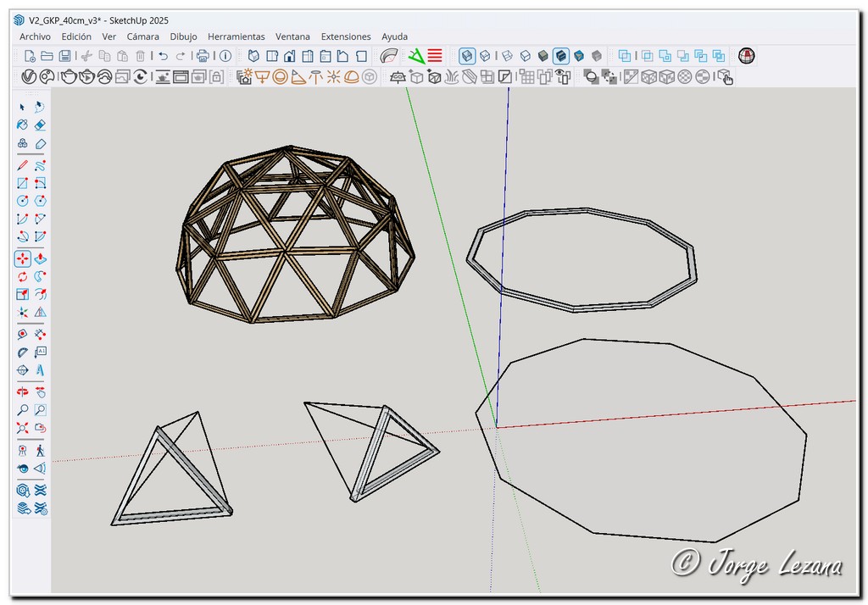Toggle Shaded With Textures style
868x605 pixels.
[x=560, y=56]
